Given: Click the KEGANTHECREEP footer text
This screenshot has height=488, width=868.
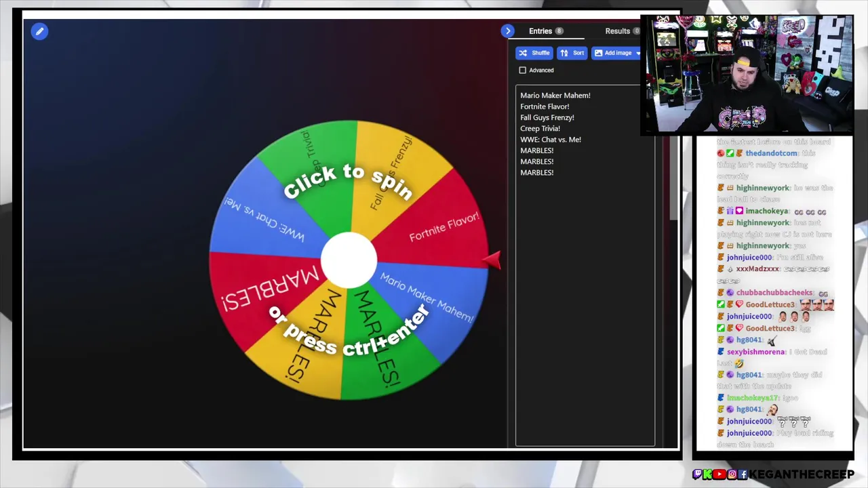Looking at the screenshot, I should pyautogui.click(x=802, y=474).
